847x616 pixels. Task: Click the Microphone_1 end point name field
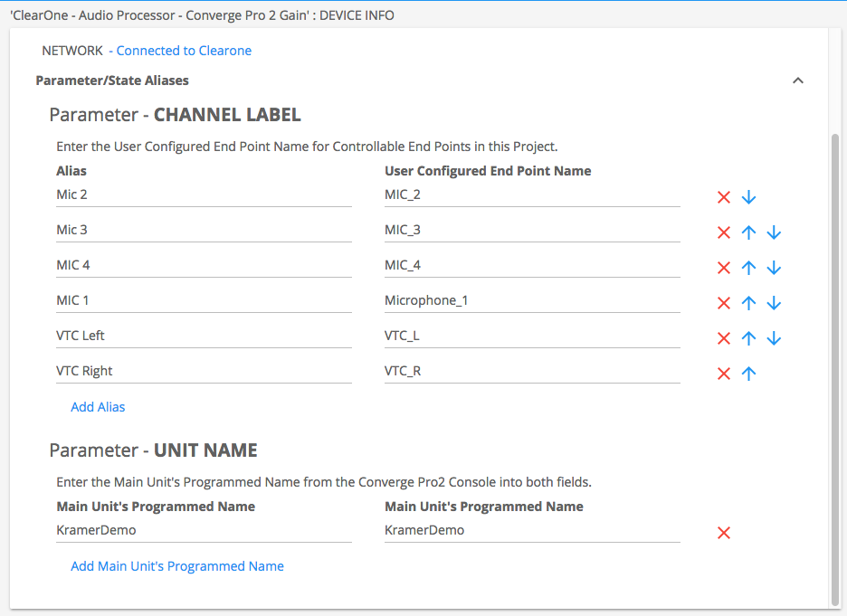531,300
